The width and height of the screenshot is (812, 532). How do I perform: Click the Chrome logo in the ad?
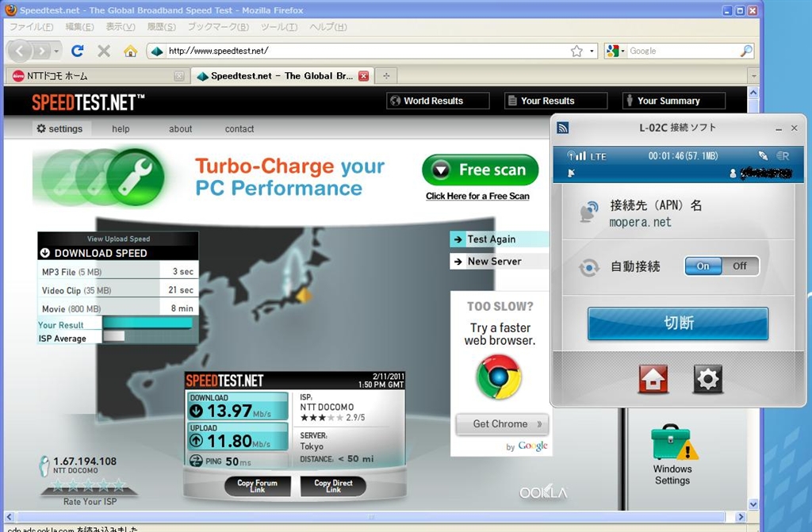pos(499,377)
